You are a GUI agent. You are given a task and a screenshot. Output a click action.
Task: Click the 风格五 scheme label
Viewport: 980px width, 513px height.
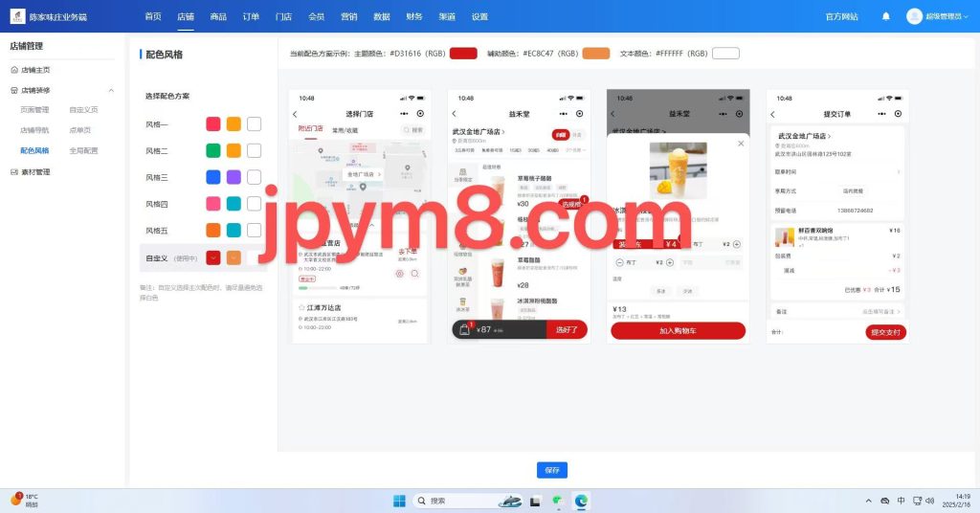[x=156, y=231]
